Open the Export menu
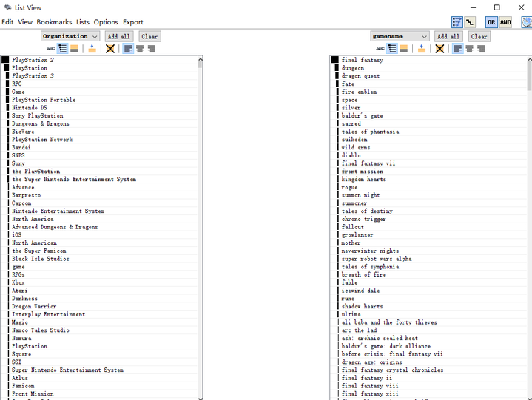The image size is (532, 400). pos(133,22)
